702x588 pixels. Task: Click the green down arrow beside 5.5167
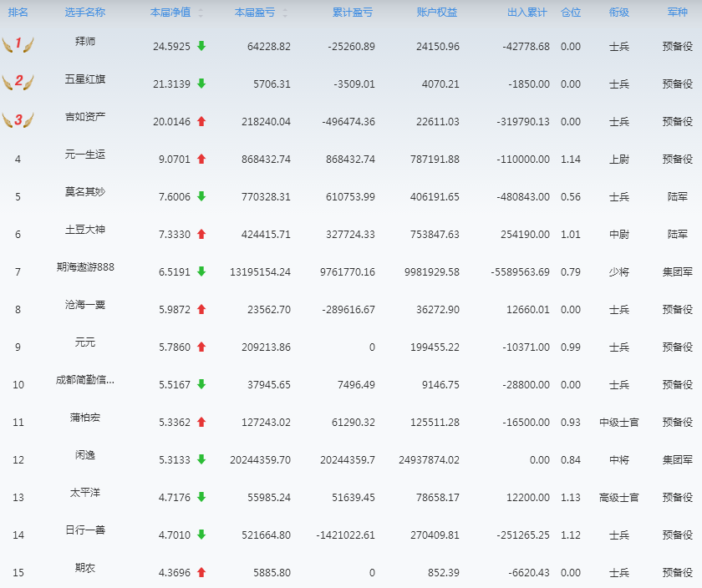(201, 384)
